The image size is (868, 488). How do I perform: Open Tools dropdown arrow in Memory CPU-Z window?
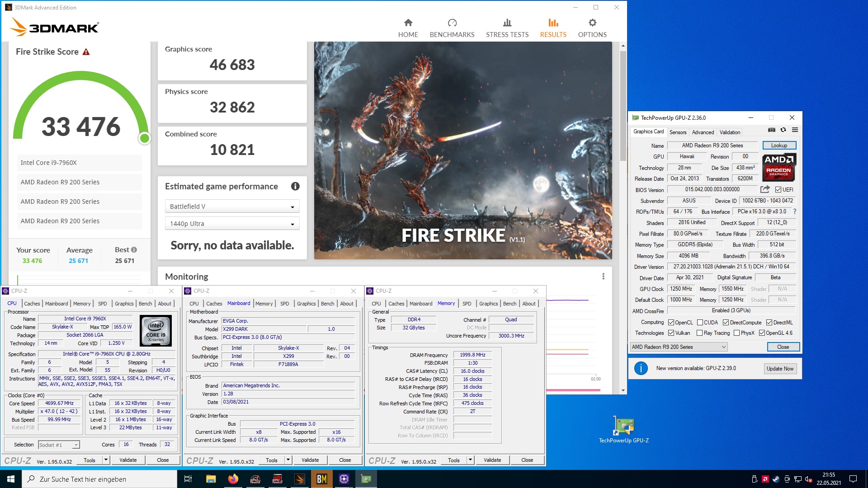470,460
